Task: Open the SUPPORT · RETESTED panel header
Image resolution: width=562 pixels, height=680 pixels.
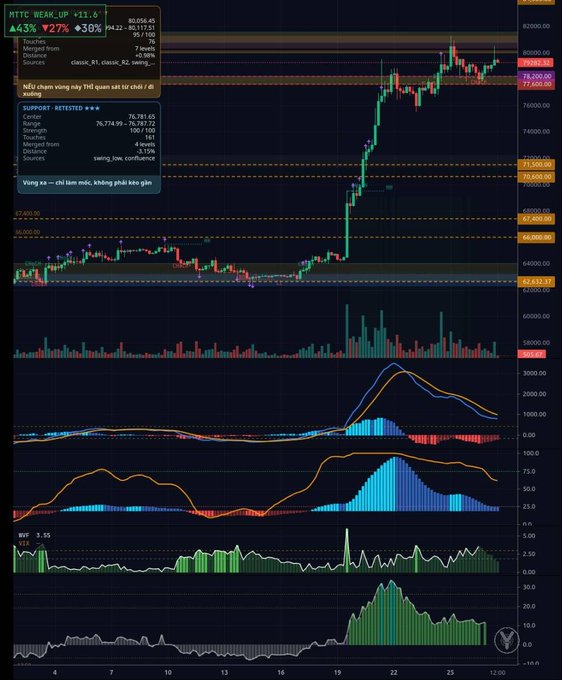Action: pyautogui.click(x=61, y=108)
